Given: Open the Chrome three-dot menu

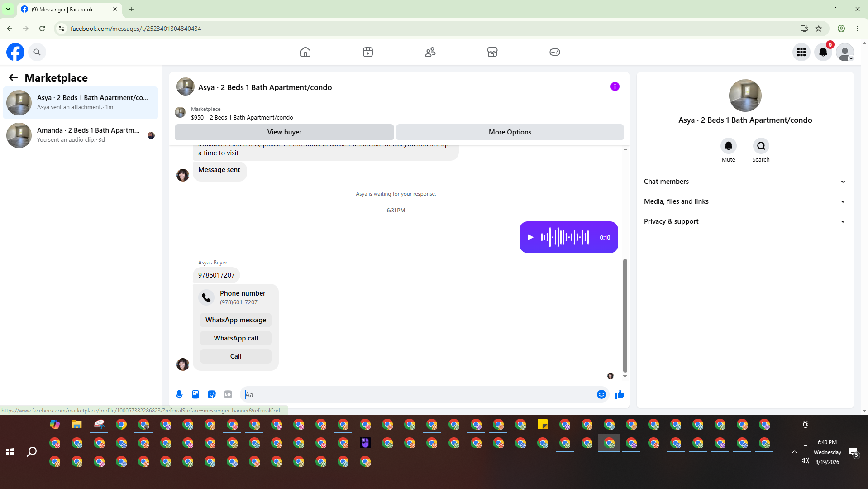Looking at the screenshot, I should (858, 29).
